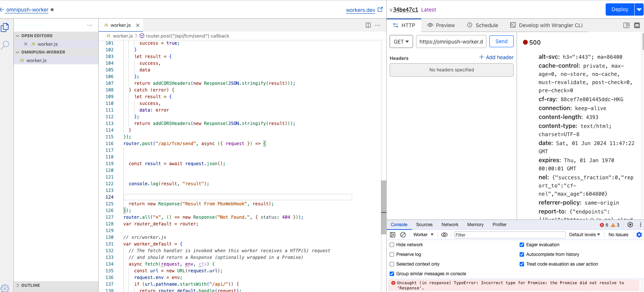Clear the console with the ban icon

click(x=403, y=235)
